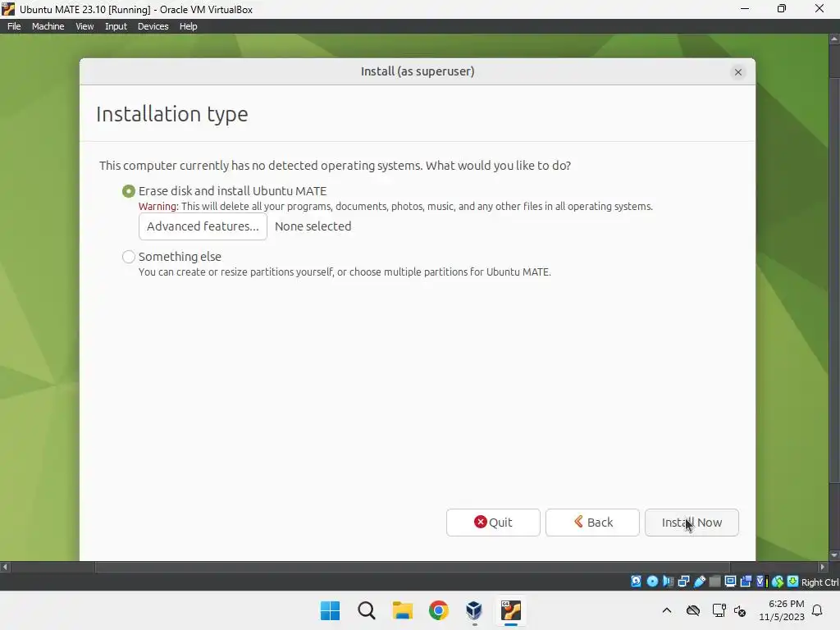Open the View menu
The width and height of the screenshot is (840, 630).
(x=84, y=26)
